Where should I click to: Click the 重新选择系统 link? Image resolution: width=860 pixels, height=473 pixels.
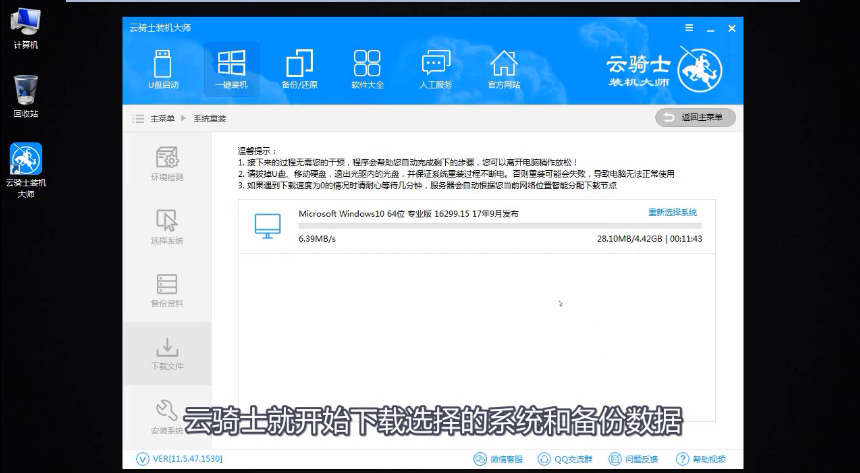click(x=672, y=212)
